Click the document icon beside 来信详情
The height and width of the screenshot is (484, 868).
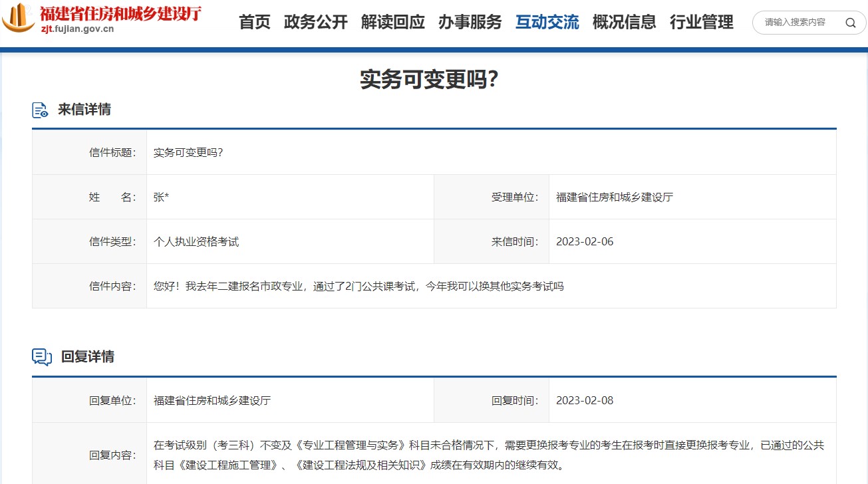[x=40, y=110]
